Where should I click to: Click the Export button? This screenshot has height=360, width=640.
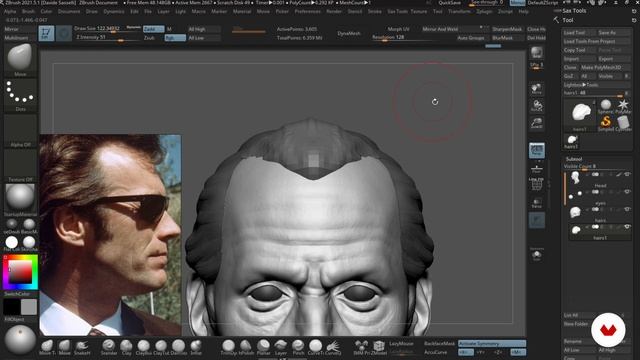pyautogui.click(x=615, y=59)
